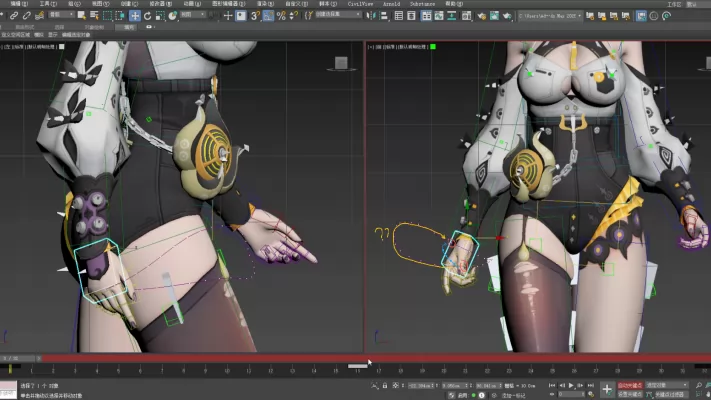Toggle Window/Crossing selection mode
Screen dimensions: 711x400
coord(120,16)
